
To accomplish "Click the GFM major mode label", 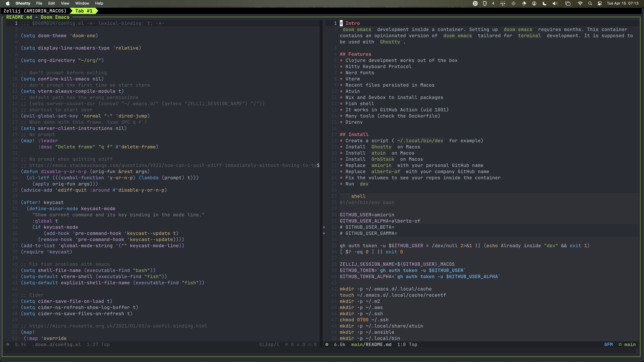I will [x=608, y=344].
